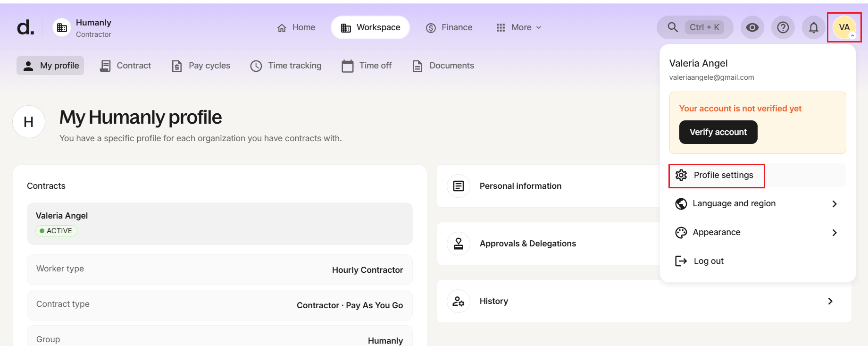The height and width of the screenshot is (346, 868).
Task: Switch to the Contract tab
Action: pyautogui.click(x=125, y=66)
